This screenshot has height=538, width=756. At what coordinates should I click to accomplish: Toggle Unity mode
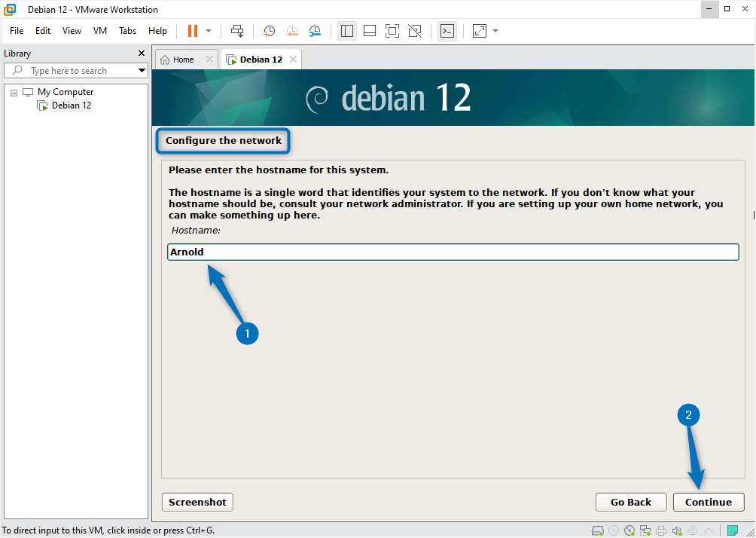coord(415,31)
